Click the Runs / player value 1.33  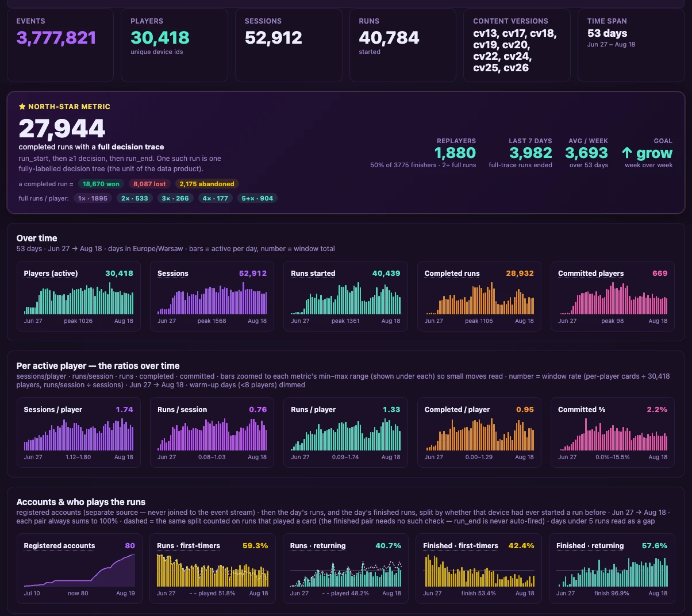tap(391, 410)
